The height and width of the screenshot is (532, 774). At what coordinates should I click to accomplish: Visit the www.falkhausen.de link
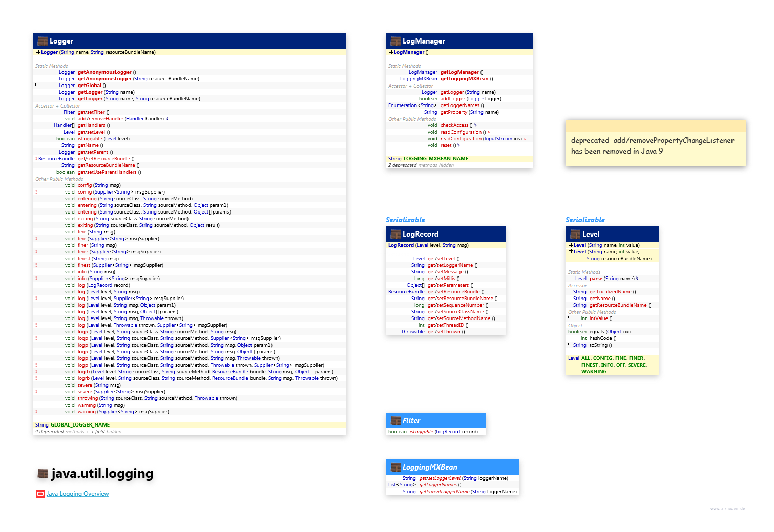[727, 509]
